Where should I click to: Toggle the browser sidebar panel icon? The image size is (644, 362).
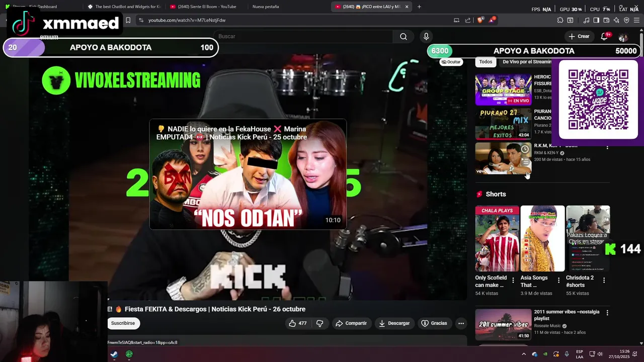[x=596, y=20]
